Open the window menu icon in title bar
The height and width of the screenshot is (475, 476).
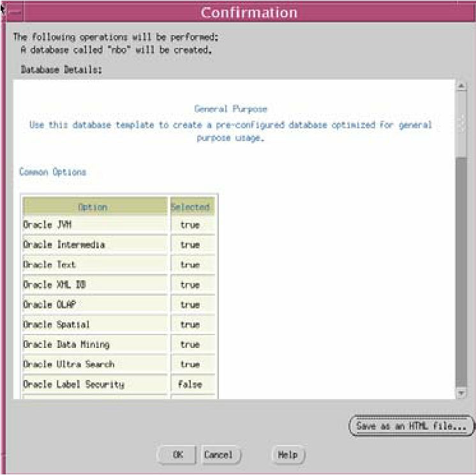click(15, 13)
